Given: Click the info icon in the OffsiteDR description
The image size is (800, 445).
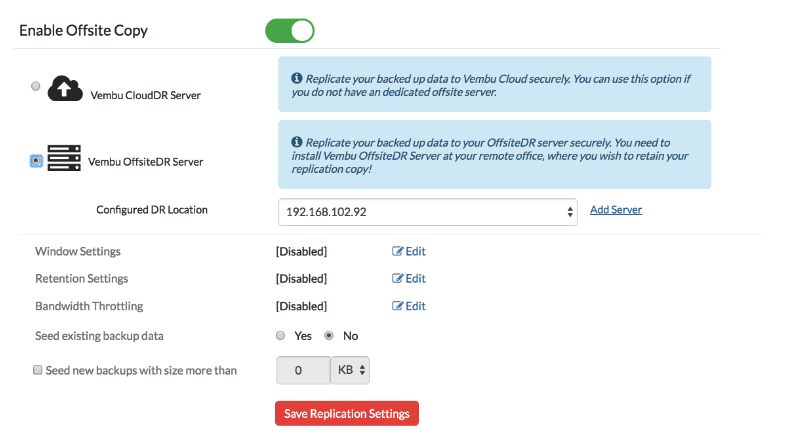Looking at the screenshot, I should click(x=296, y=143).
